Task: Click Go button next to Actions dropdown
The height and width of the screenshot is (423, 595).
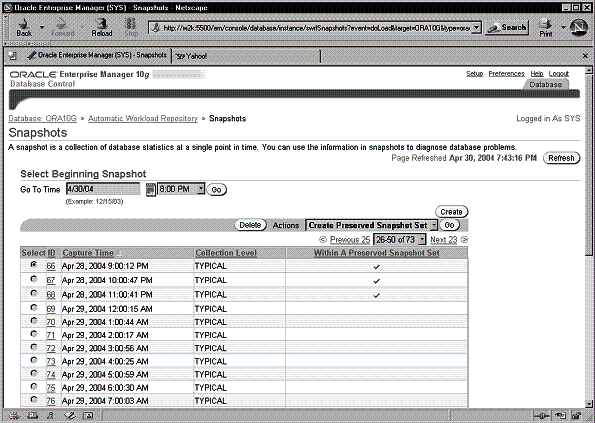Action: 449,225
